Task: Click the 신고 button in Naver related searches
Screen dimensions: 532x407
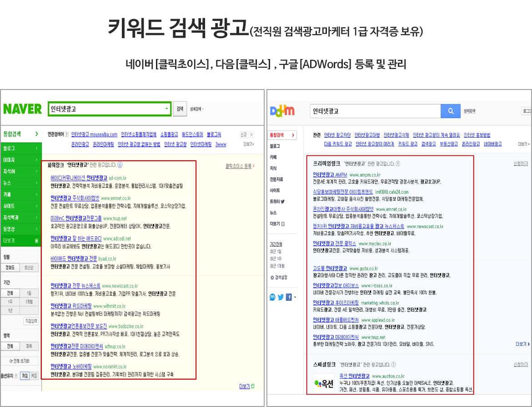Action: pyautogui.click(x=244, y=134)
